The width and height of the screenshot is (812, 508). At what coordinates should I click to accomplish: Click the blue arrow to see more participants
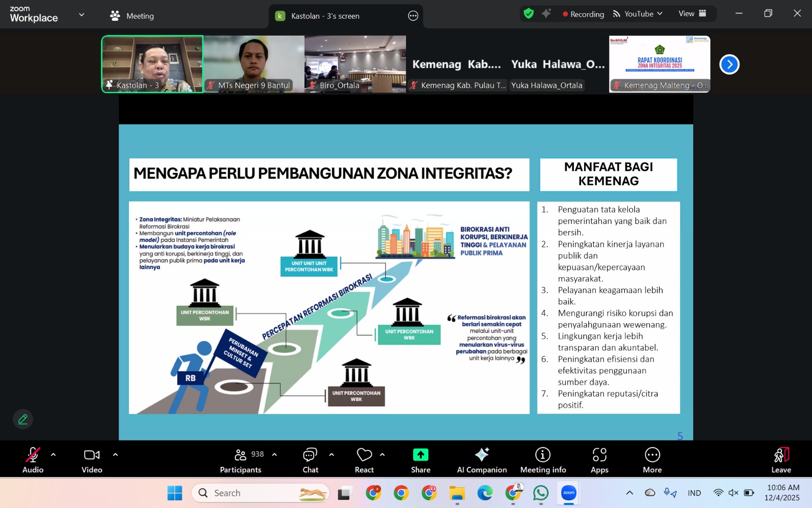729,64
